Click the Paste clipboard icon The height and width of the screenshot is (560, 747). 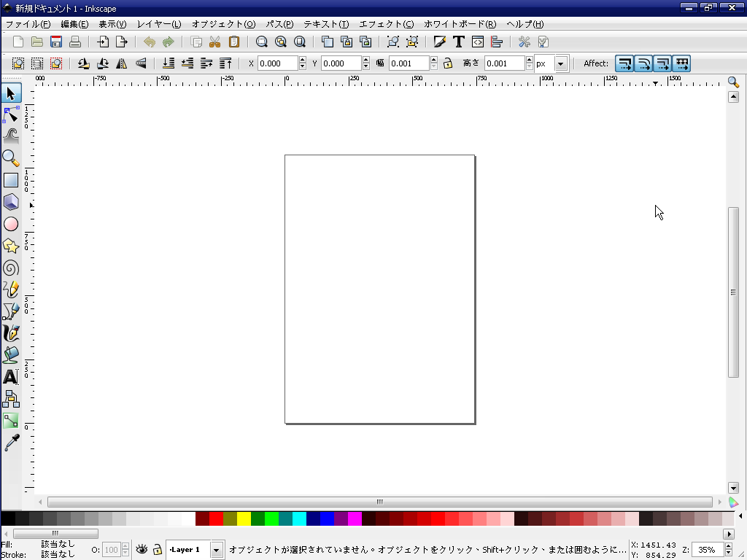[234, 42]
